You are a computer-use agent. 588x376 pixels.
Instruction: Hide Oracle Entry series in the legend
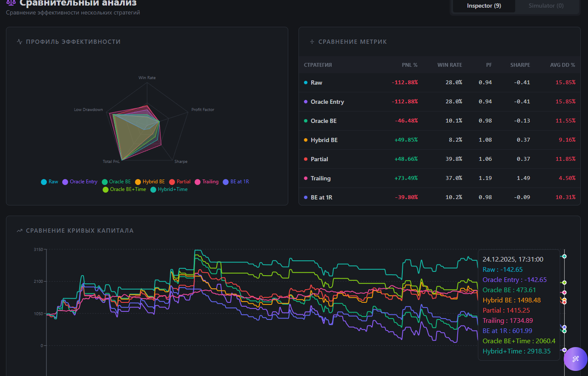click(x=80, y=182)
